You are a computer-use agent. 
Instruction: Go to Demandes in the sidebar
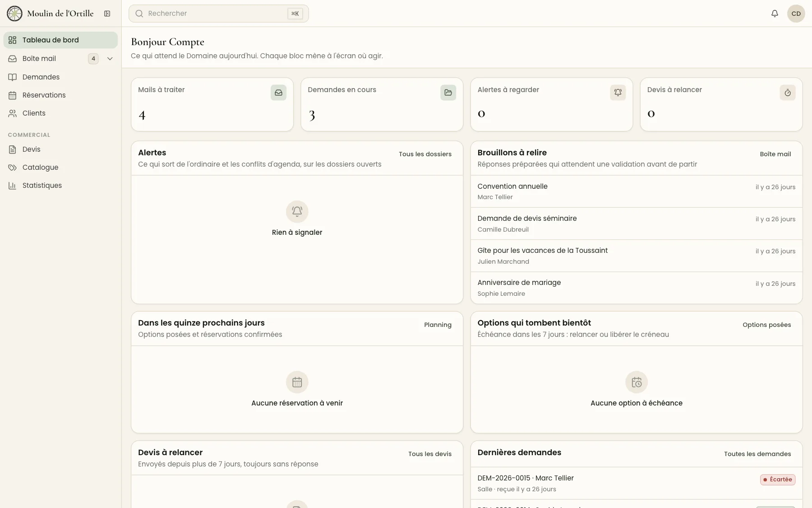(x=60, y=77)
